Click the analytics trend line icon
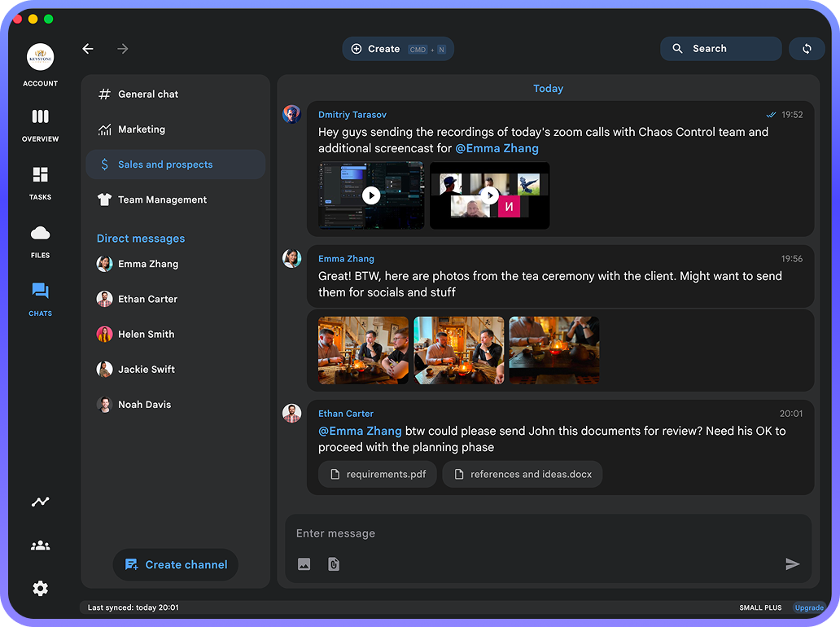This screenshot has width=840, height=627. coord(40,502)
